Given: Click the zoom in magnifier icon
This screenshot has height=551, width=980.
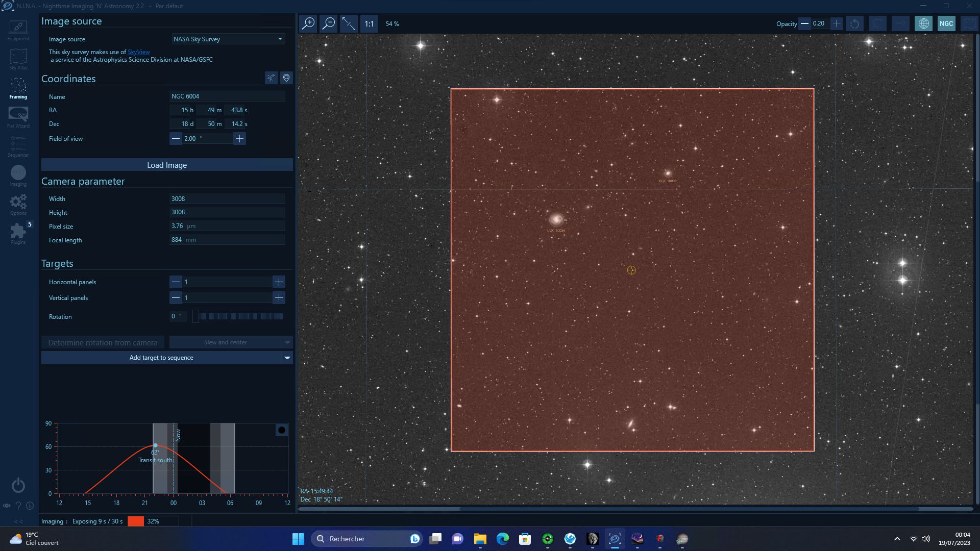Looking at the screenshot, I should tap(308, 23).
